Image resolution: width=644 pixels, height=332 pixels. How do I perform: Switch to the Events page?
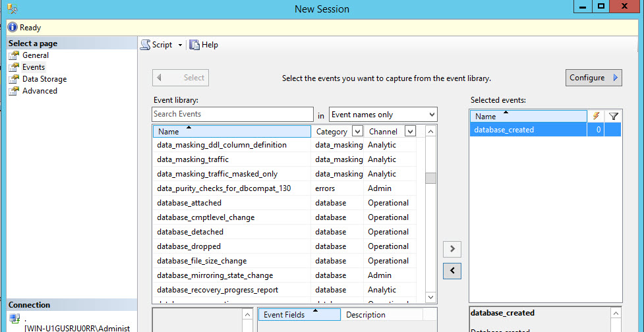coord(34,67)
